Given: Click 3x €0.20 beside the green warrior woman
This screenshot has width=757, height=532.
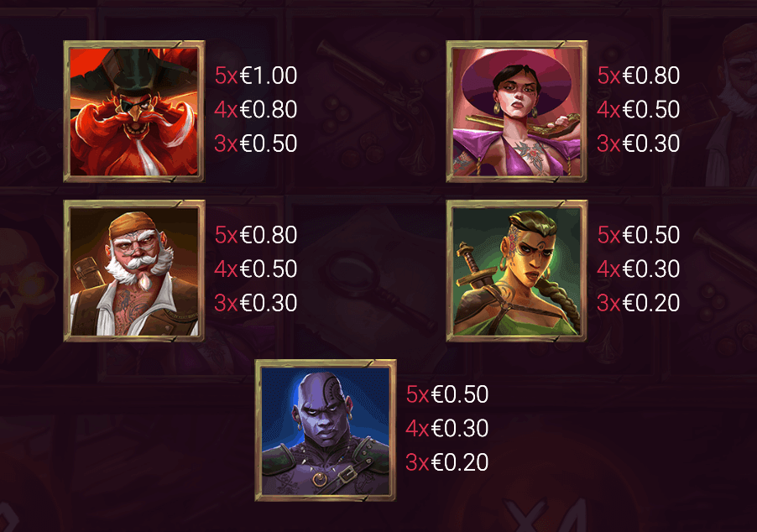Looking at the screenshot, I should click(638, 303).
